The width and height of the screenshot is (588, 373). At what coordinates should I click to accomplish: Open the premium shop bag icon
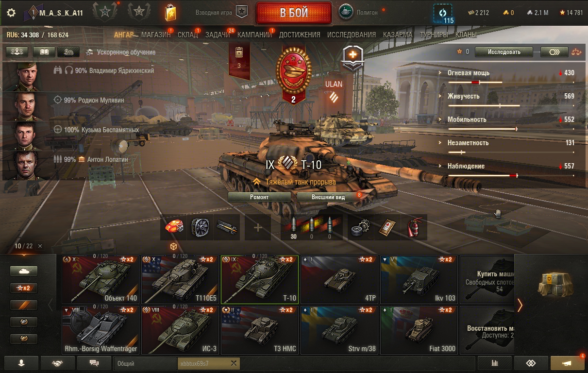point(170,12)
